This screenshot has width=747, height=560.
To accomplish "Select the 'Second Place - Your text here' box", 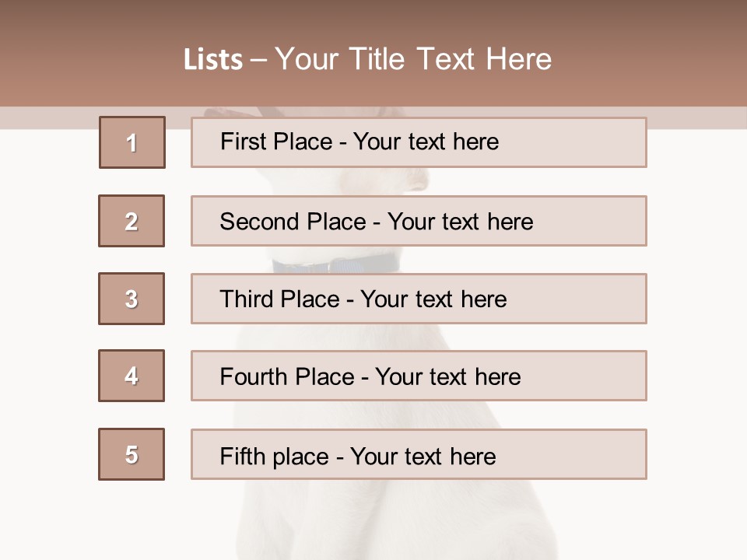I will [419, 221].
